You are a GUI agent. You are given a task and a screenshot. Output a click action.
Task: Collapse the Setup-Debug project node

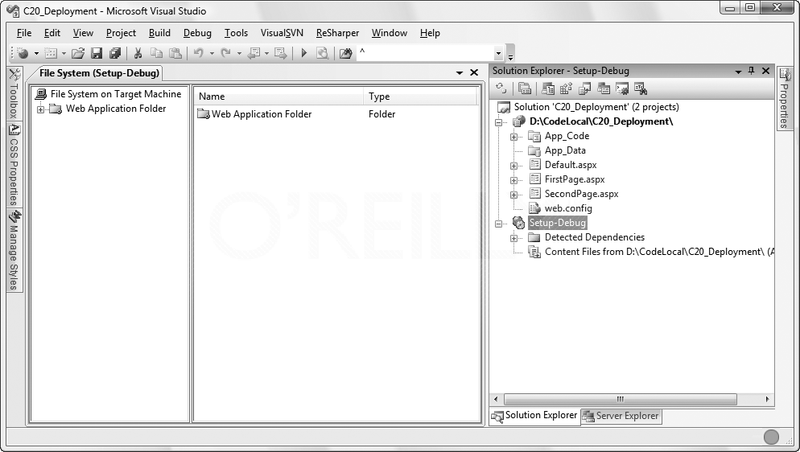[x=498, y=223]
